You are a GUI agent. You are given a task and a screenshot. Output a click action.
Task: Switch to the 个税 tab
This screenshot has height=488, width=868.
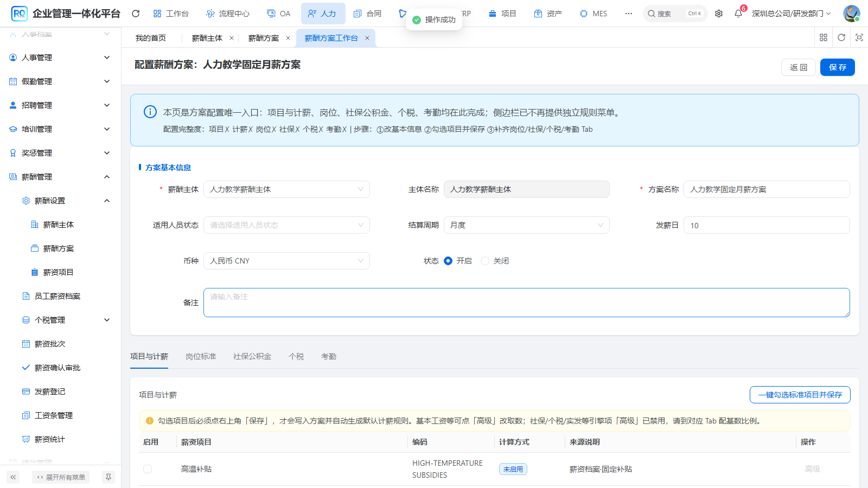(296, 356)
